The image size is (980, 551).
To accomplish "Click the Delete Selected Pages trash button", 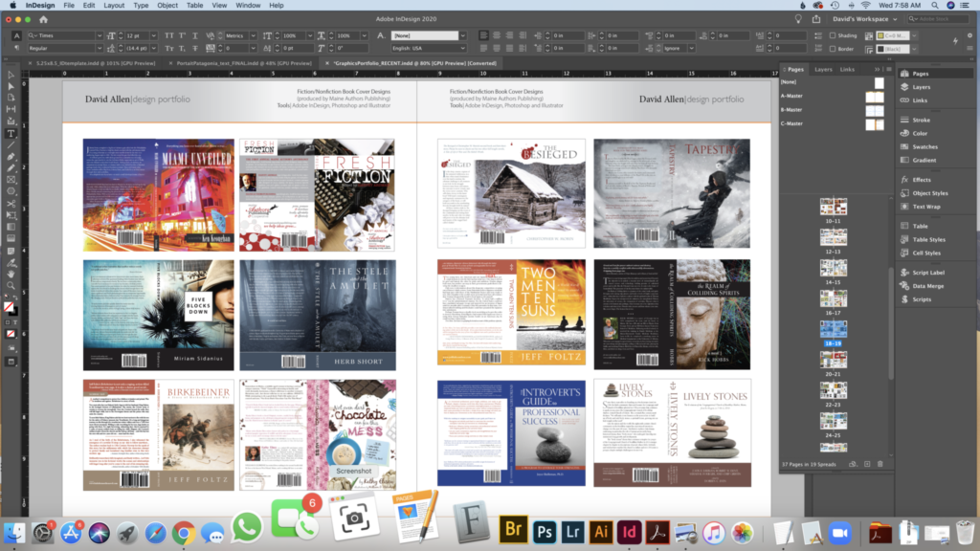I will point(880,464).
